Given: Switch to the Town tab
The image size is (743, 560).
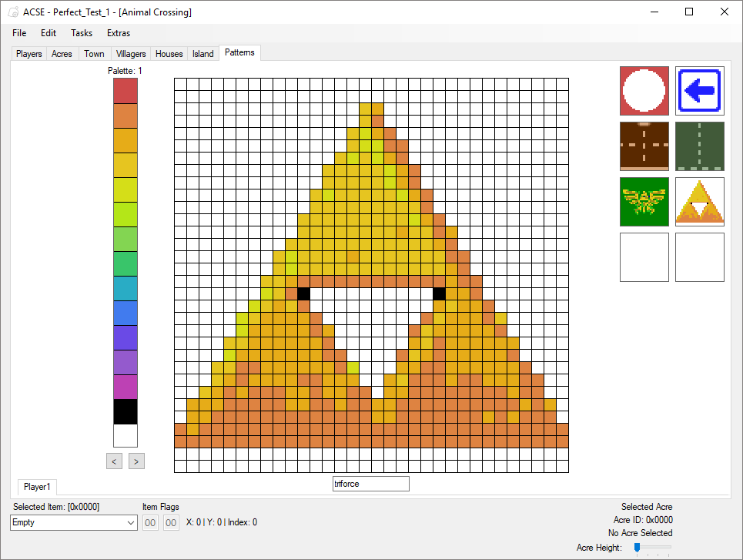Looking at the screenshot, I should (x=94, y=54).
